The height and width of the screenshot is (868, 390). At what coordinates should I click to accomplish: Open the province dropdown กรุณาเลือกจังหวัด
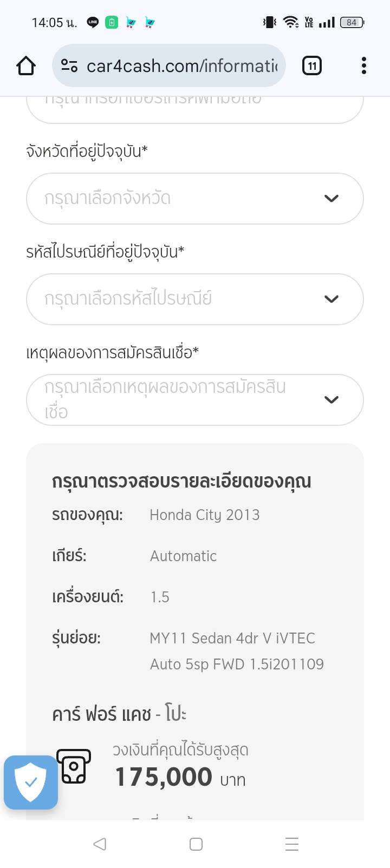tap(179, 199)
